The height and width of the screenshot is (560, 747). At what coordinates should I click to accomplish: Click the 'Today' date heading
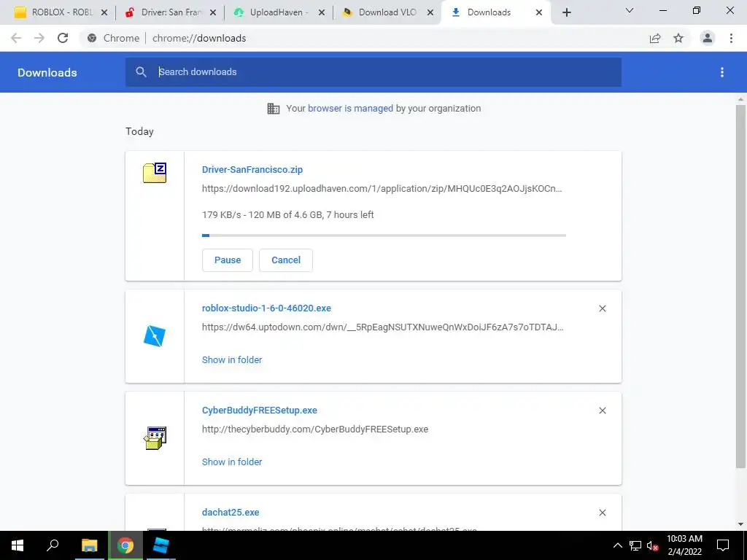tap(139, 131)
